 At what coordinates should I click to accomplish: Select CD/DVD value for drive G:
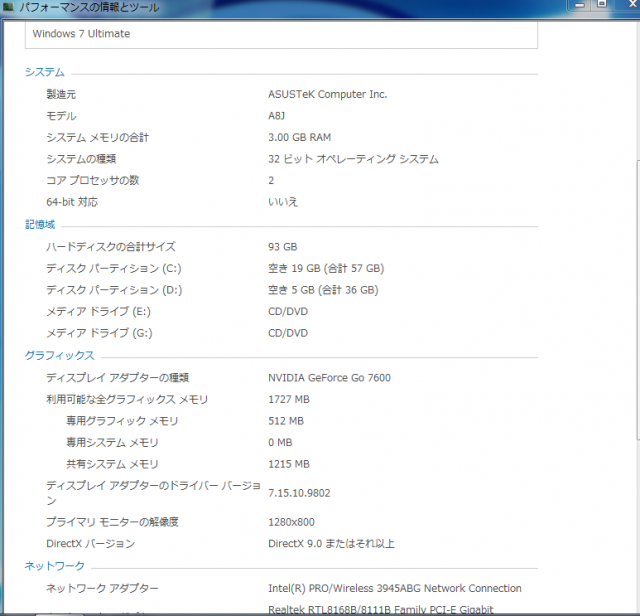coord(288,334)
